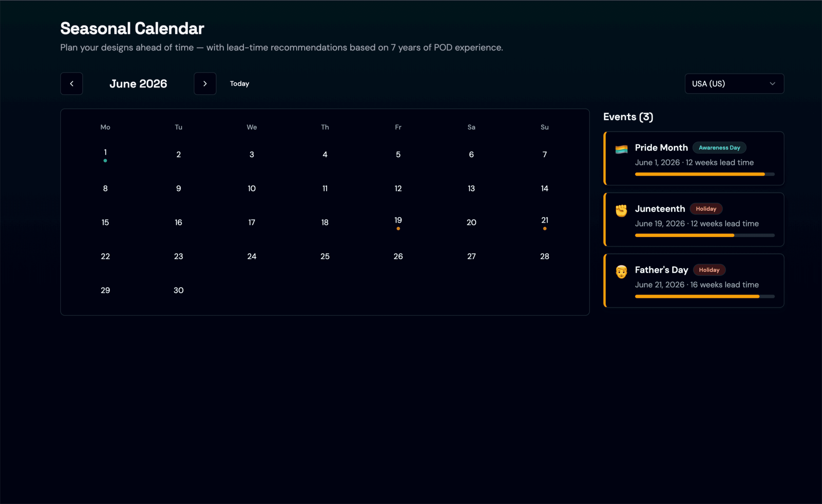Click the 'June 1, 2026 · 12 weeks lead time' text
This screenshot has width=822, height=504.
pos(694,163)
